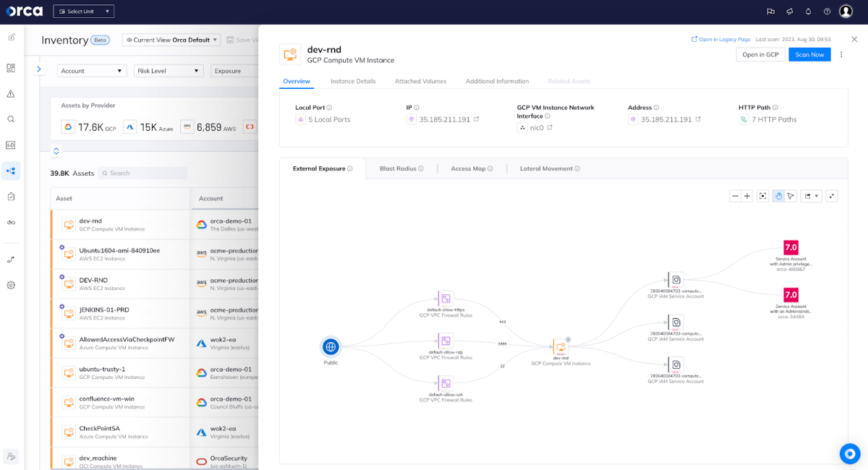Switch to the Access Map tab

[472, 168]
